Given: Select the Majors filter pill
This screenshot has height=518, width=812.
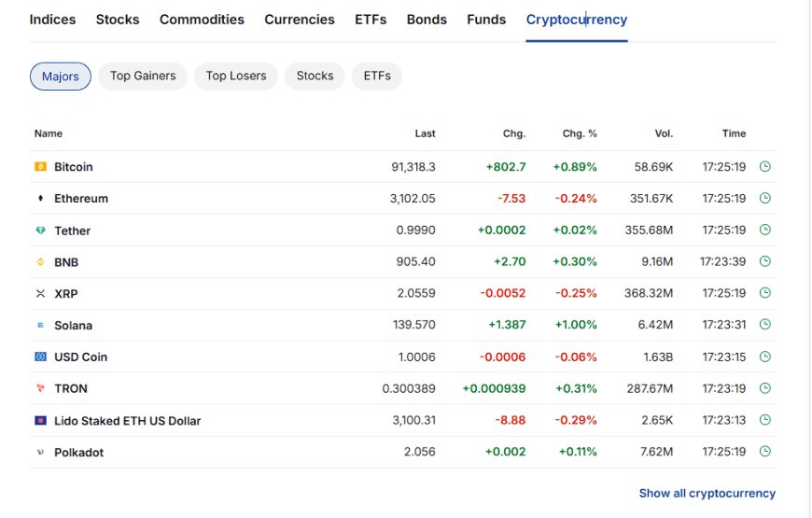Looking at the screenshot, I should pos(61,77).
